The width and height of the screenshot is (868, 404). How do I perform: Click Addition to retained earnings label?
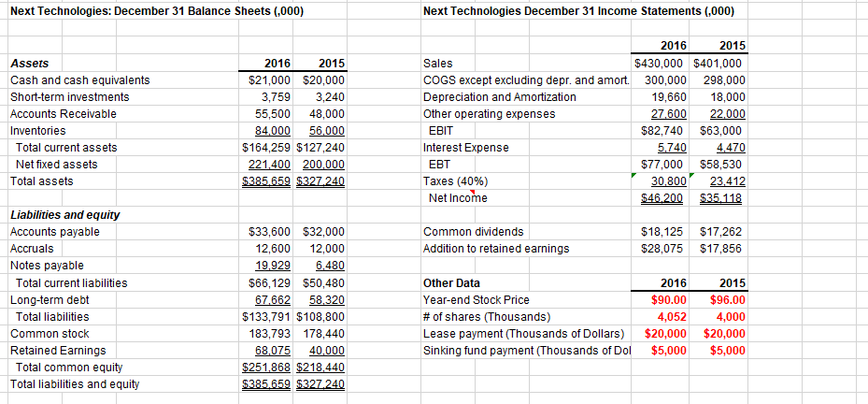click(496, 249)
